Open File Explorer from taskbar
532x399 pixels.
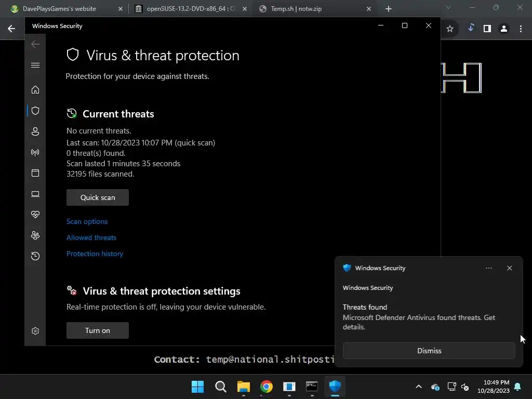pos(243,387)
